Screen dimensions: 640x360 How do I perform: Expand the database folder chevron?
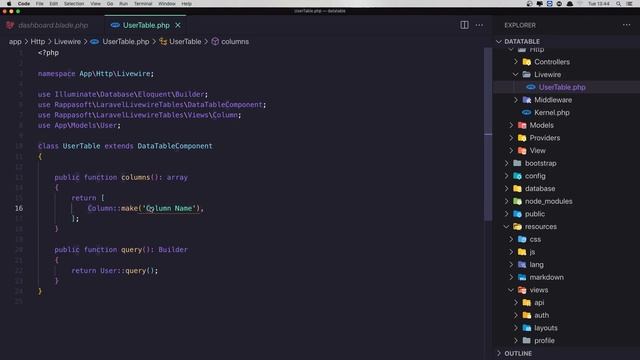click(x=507, y=188)
